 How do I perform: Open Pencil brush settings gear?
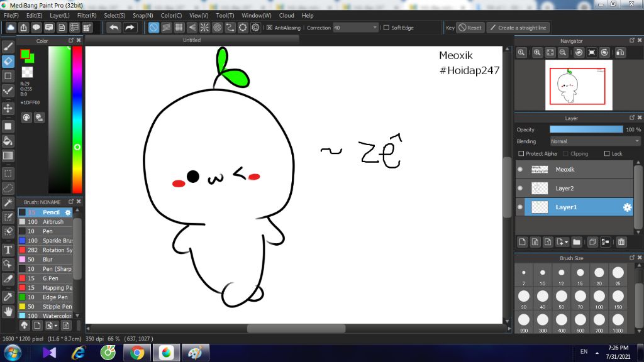[68, 212]
